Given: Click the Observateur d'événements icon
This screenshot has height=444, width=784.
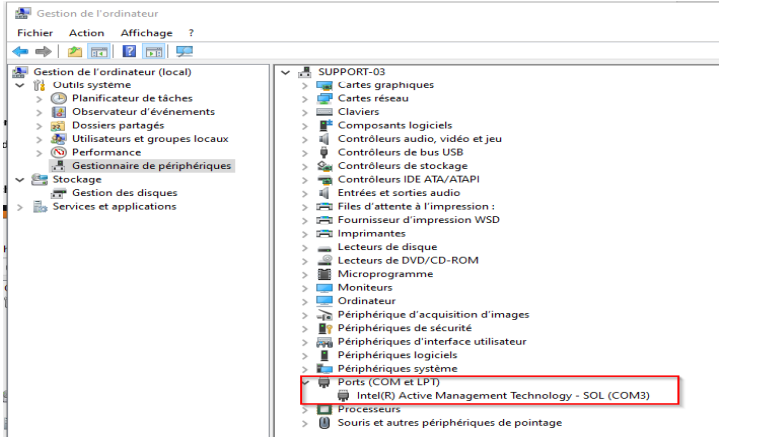Looking at the screenshot, I should coord(60,112).
